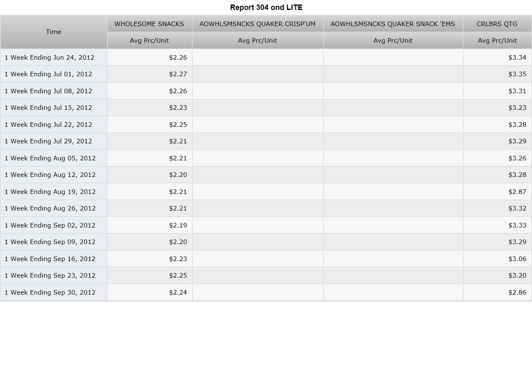The image size is (532, 392).
Task: Click CRLBRS QTG $3.28 for Aug 12
Action: tap(517, 175)
